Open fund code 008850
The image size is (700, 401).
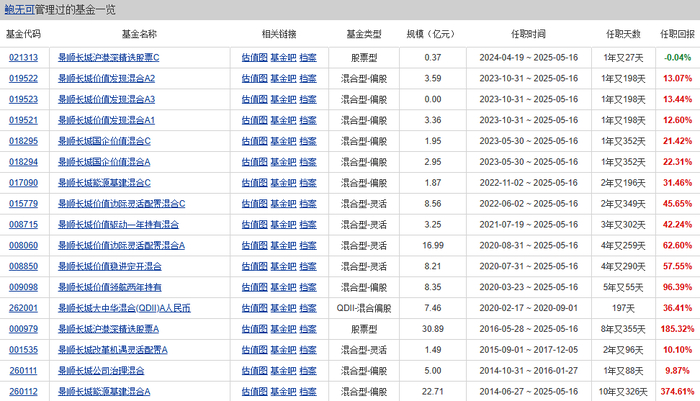[24, 267]
